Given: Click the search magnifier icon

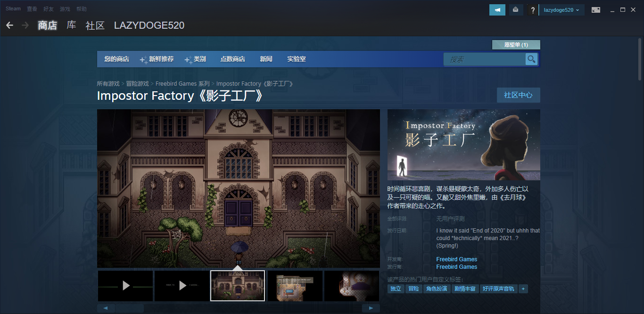Looking at the screenshot, I should click(x=531, y=59).
